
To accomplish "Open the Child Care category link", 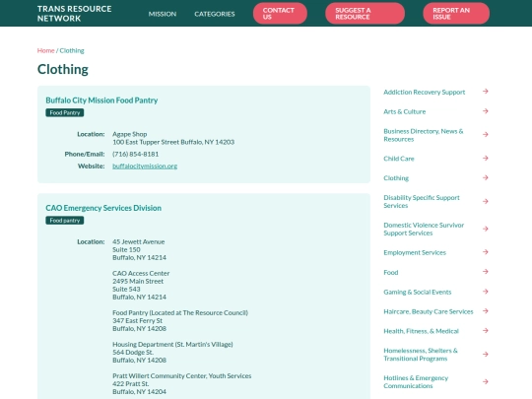I will click(399, 159).
